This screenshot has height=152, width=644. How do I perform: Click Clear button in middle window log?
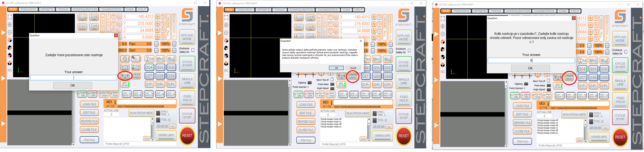click(x=363, y=139)
